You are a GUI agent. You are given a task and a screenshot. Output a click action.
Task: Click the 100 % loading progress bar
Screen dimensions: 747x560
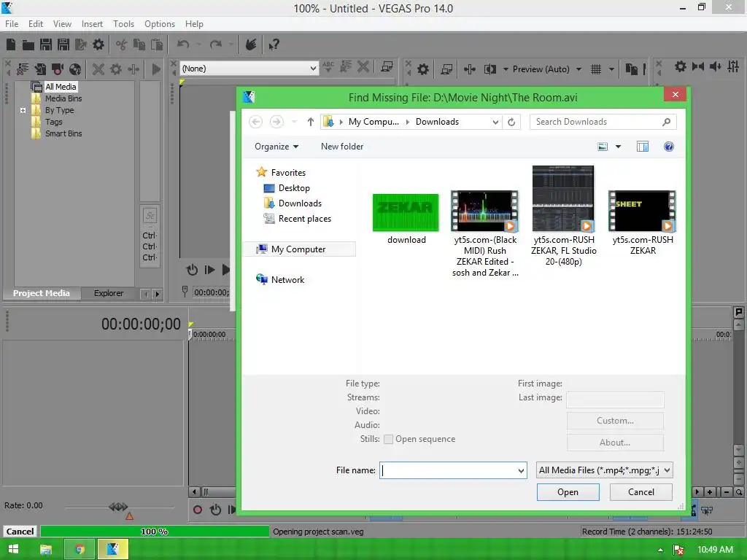click(x=155, y=532)
